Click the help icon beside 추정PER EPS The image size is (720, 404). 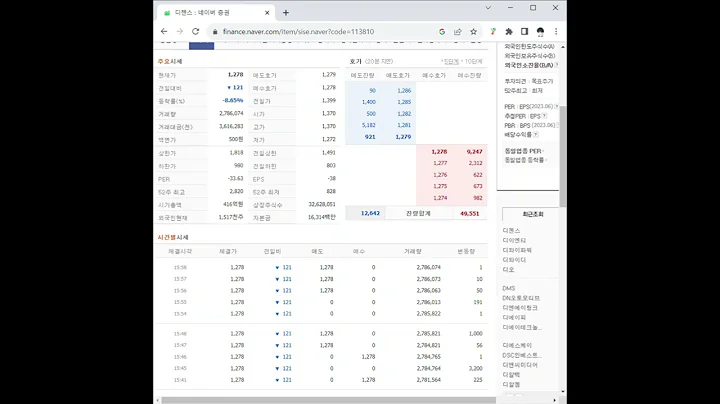544,116
